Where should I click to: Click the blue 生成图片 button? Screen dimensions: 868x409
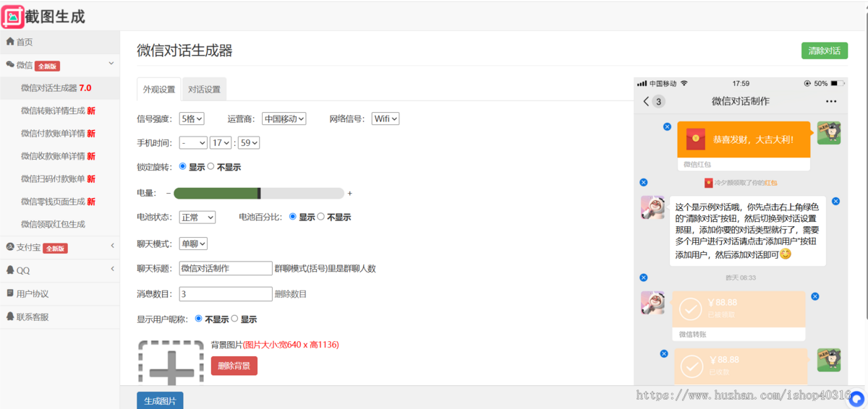click(x=160, y=400)
